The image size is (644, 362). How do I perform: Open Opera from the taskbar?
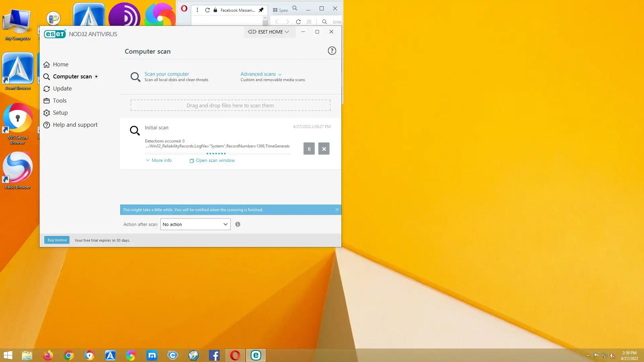point(235,355)
